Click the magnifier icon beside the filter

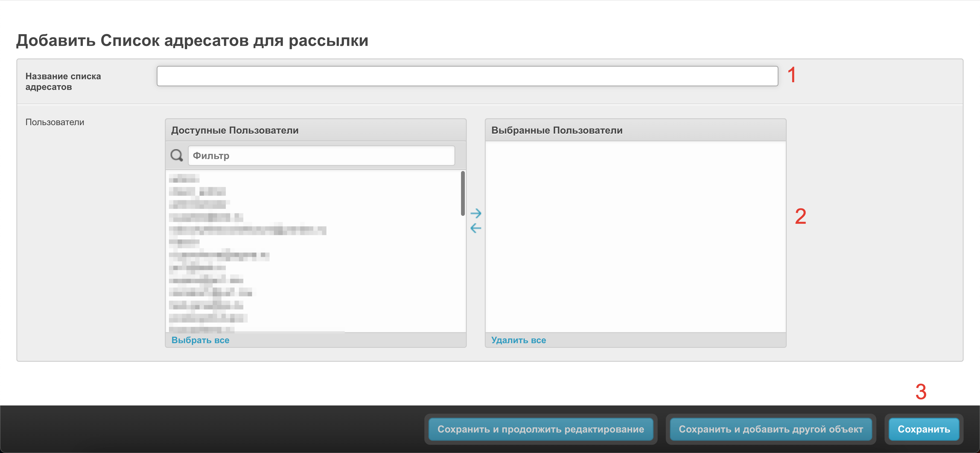177,155
